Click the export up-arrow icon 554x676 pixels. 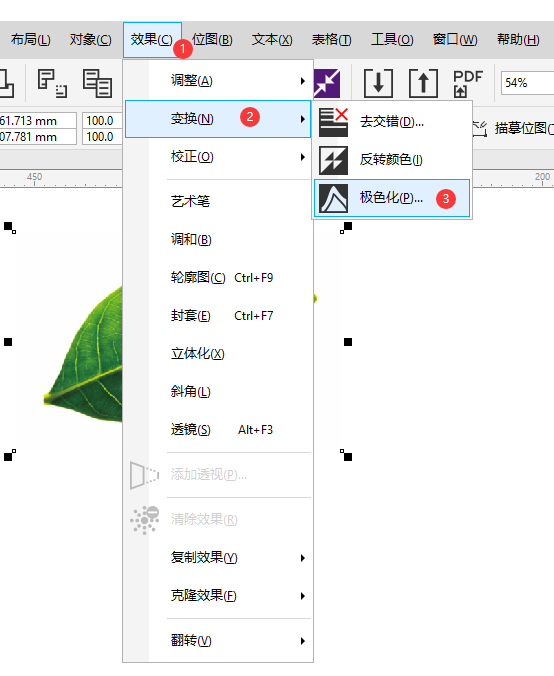tap(423, 83)
